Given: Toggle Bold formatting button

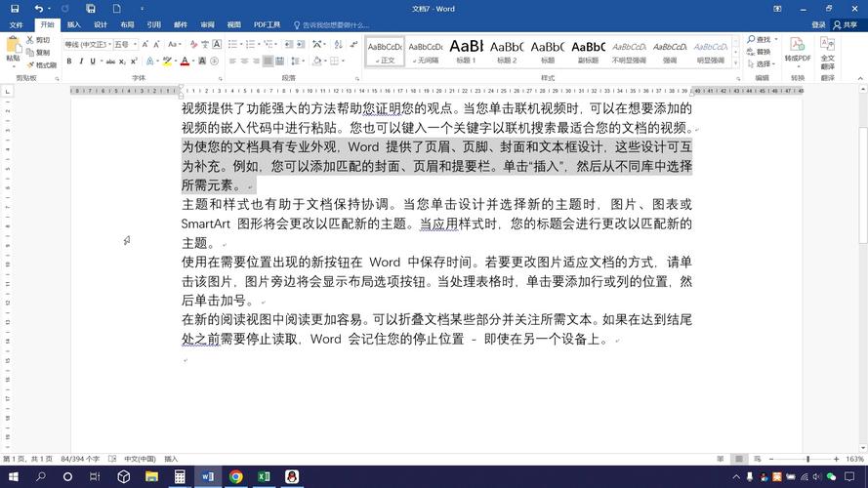Looking at the screenshot, I should tap(68, 61).
